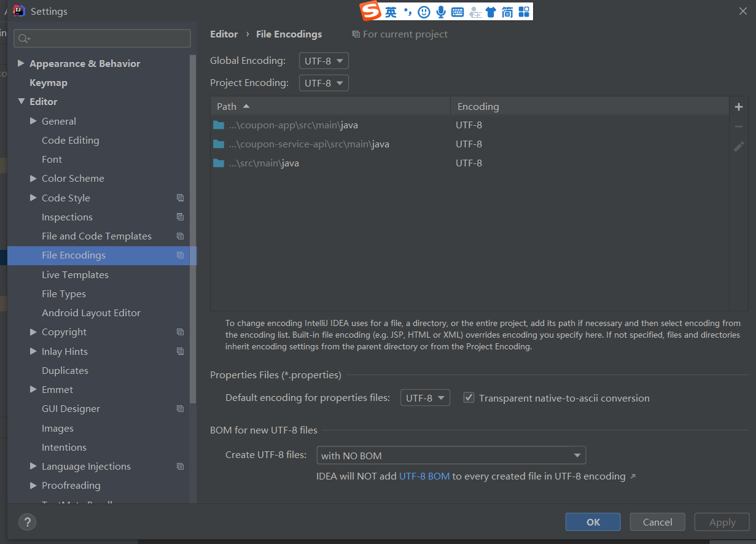Screen dimensions: 756x544
Task: Click the IntelliJ IDEA logo in title bar
Action: 19,10
